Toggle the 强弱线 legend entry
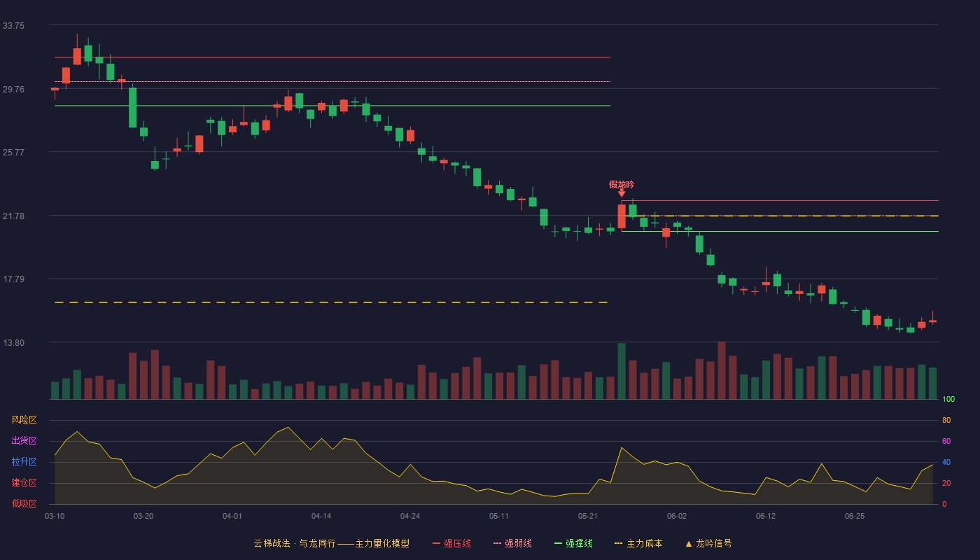 click(x=512, y=543)
